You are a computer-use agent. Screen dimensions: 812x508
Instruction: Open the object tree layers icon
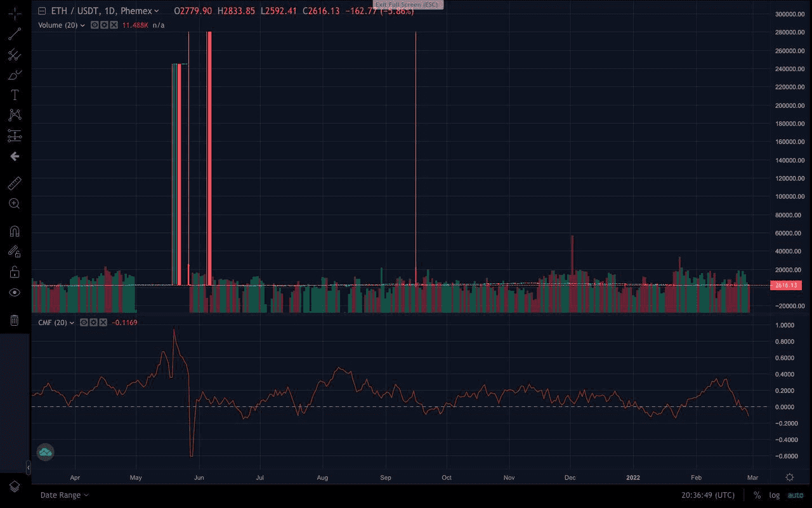[x=14, y=486]
